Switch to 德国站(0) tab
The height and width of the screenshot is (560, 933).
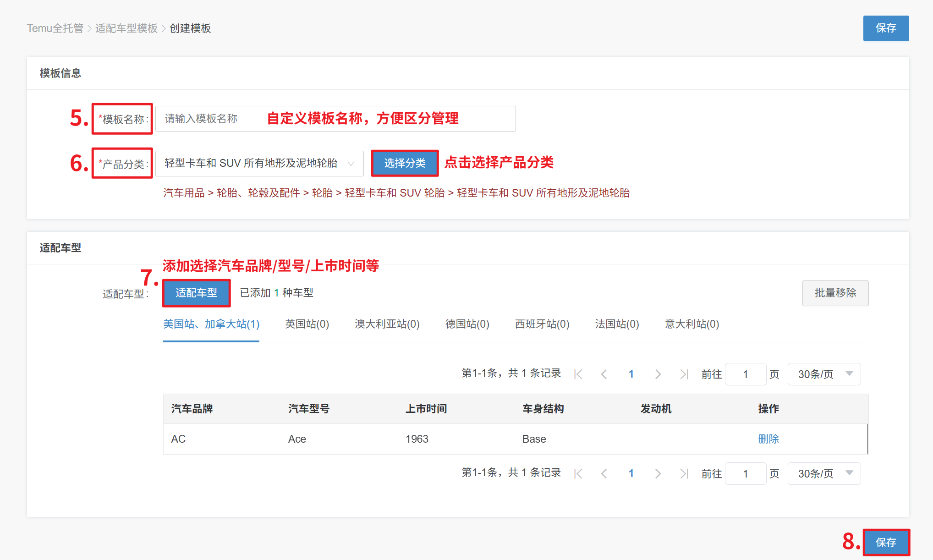point(467,324)
